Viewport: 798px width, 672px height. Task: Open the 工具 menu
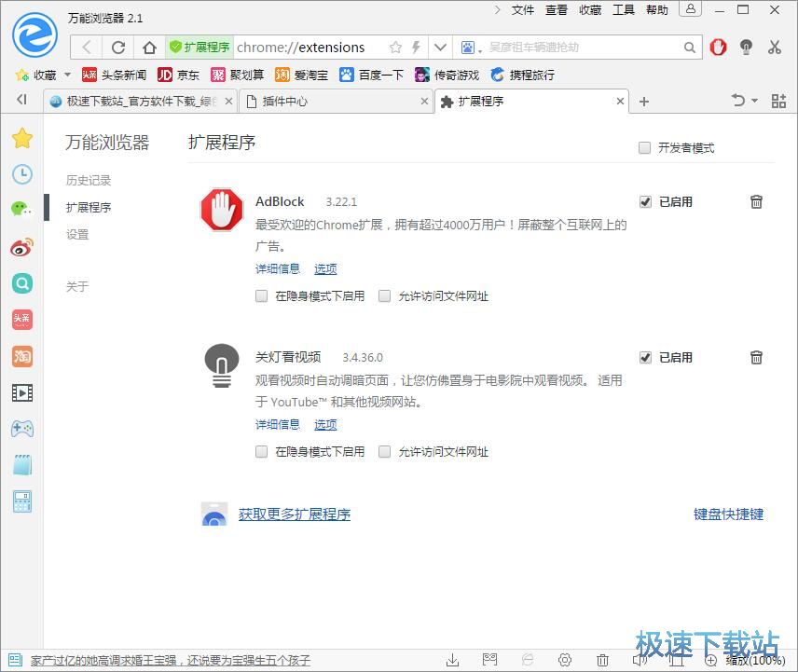(624, 9)
